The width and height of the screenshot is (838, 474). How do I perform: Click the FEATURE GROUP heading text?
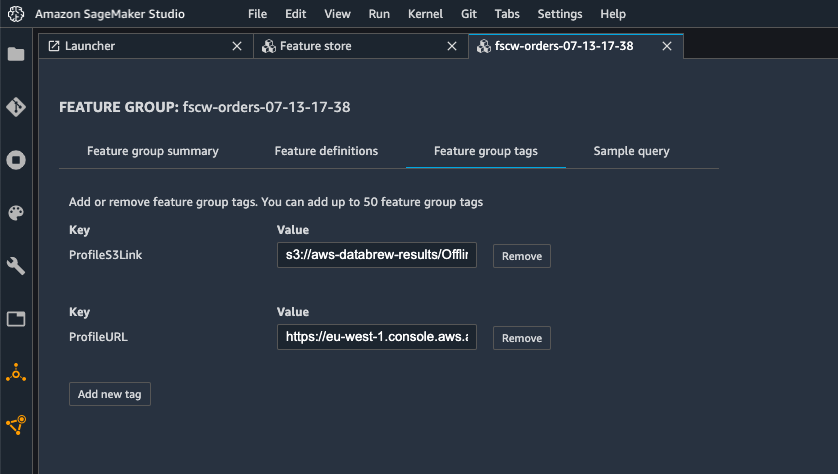tap(205, 107)
